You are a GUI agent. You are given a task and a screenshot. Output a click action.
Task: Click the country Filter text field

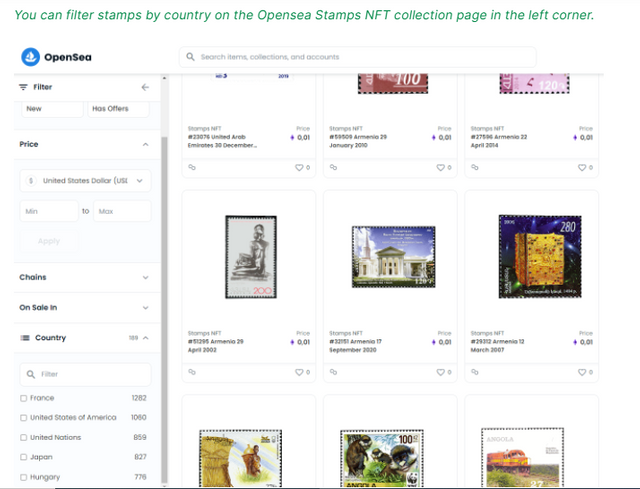[x=85, y=374]
